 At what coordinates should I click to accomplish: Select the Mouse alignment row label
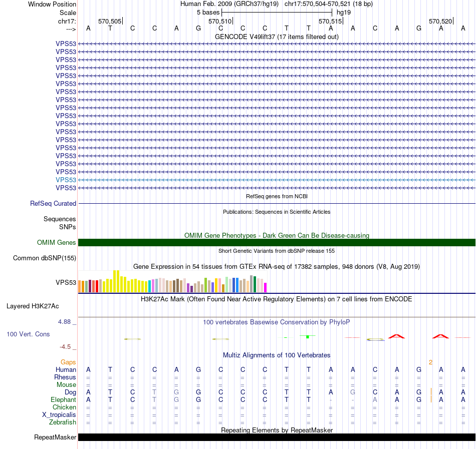[x=66, y=385]
